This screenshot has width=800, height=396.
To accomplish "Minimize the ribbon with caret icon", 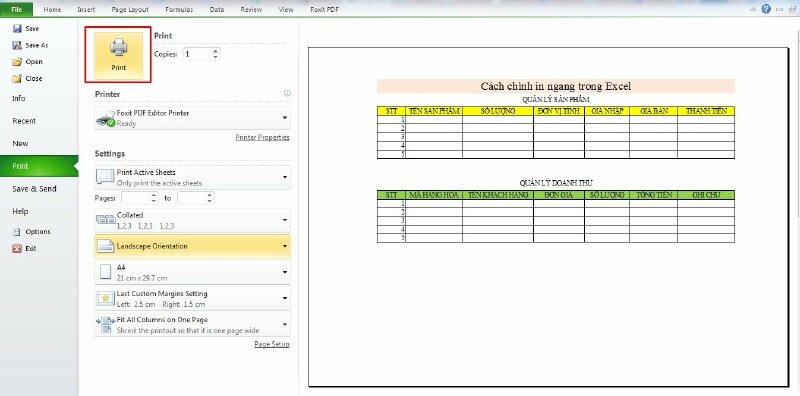I will pyautogui.click(x=753, y=9).
